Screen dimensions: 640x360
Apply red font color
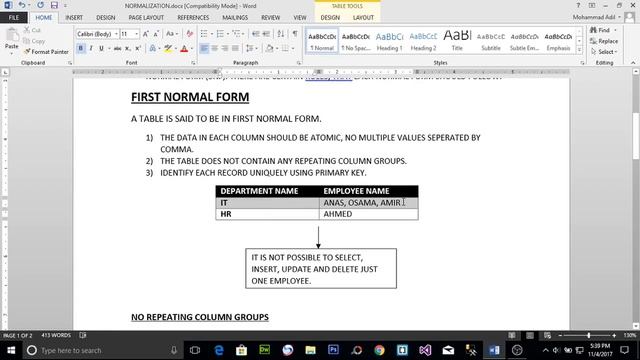tap(184, 49)
